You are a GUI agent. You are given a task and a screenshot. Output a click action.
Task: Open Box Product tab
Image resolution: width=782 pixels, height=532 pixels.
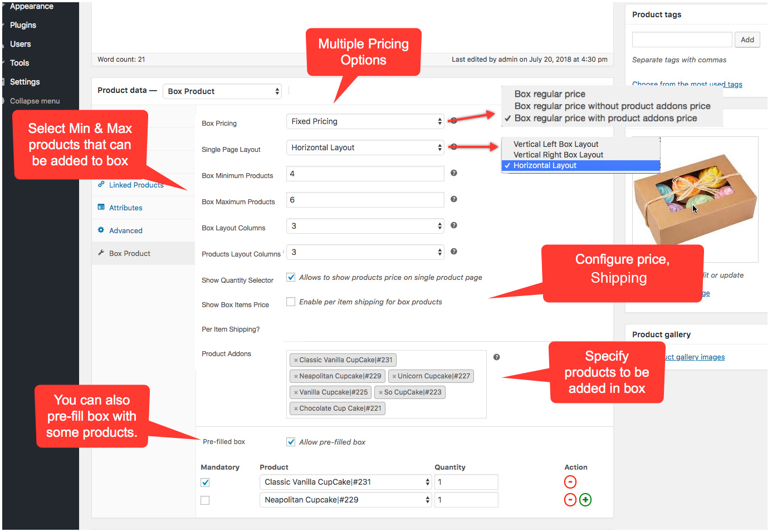pyautogui.click(x=130, y=253)
